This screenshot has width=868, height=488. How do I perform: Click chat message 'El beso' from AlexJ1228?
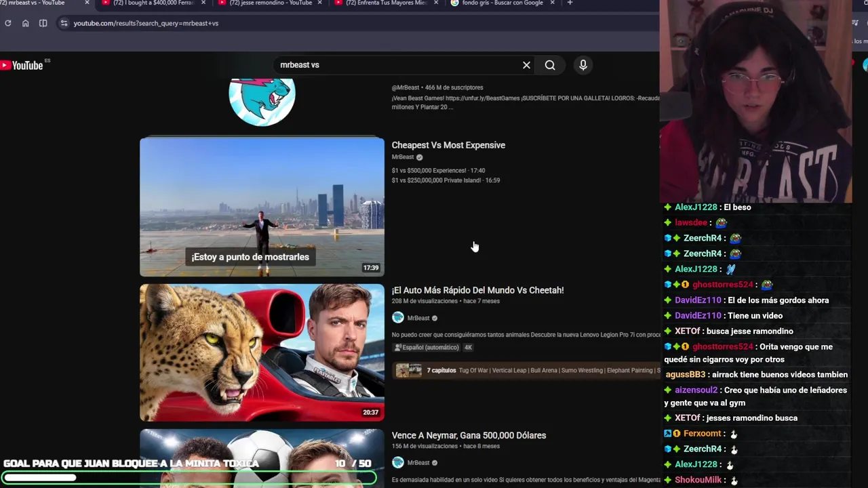(x=738, y=207)
